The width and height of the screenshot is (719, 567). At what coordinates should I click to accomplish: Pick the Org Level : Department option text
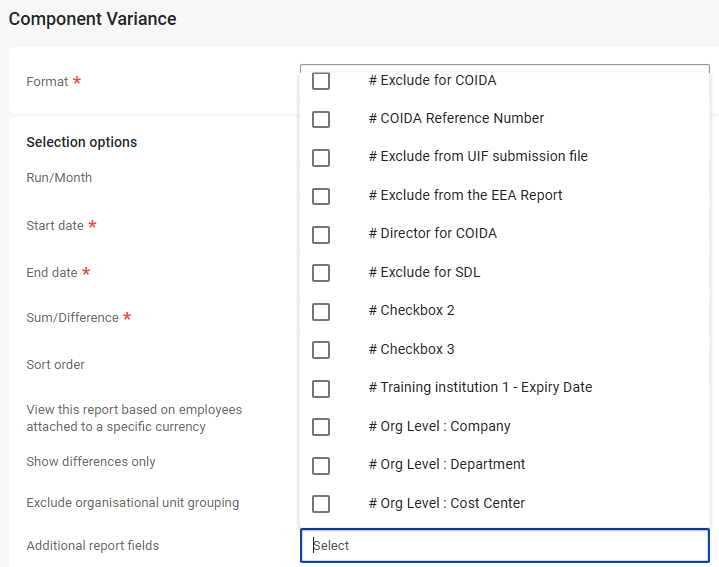446,464
